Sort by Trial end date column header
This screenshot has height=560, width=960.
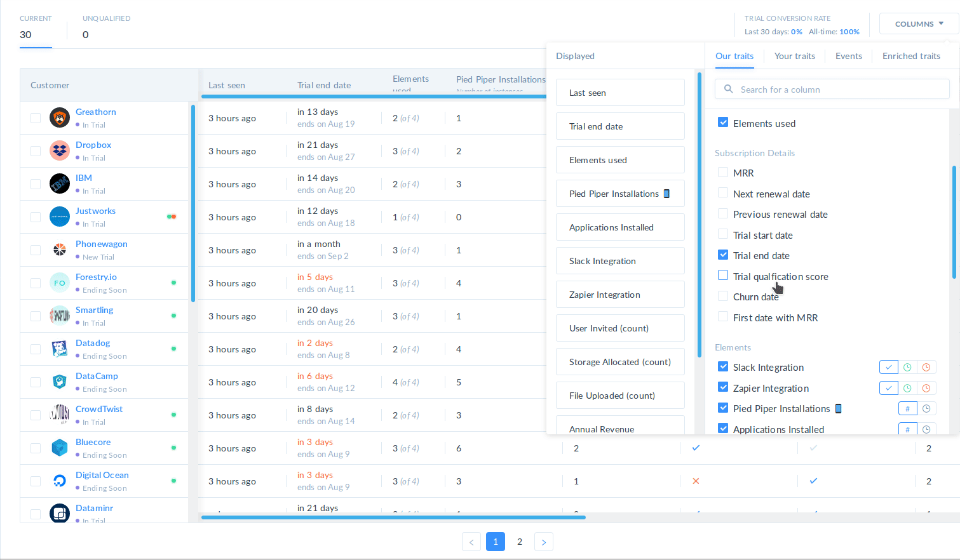click(324, 85)
